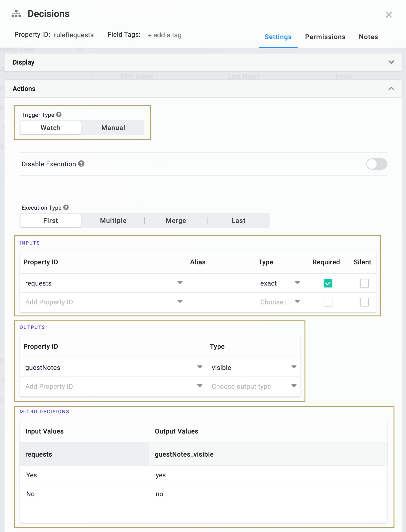The image size is (406, 532).
Task: Choose Last execution type
Action: pos(238,221)
